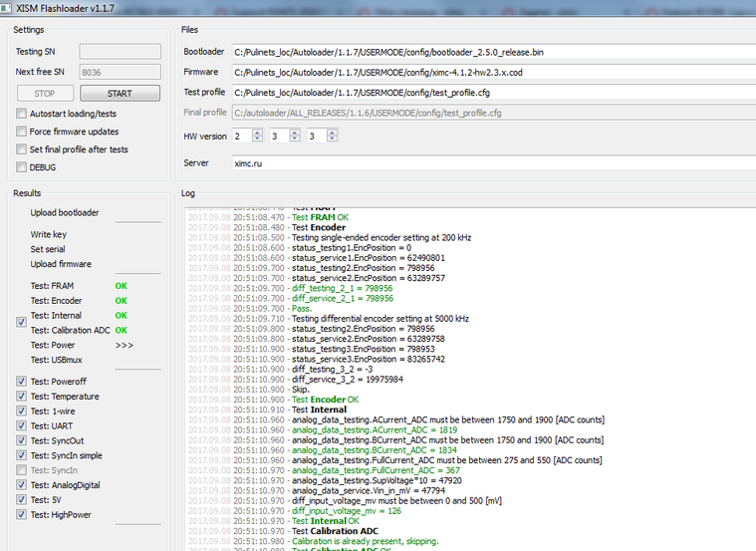Click the Test profile path field
The width and height of the screenshot is (756, 551).
tap(494, 93)
